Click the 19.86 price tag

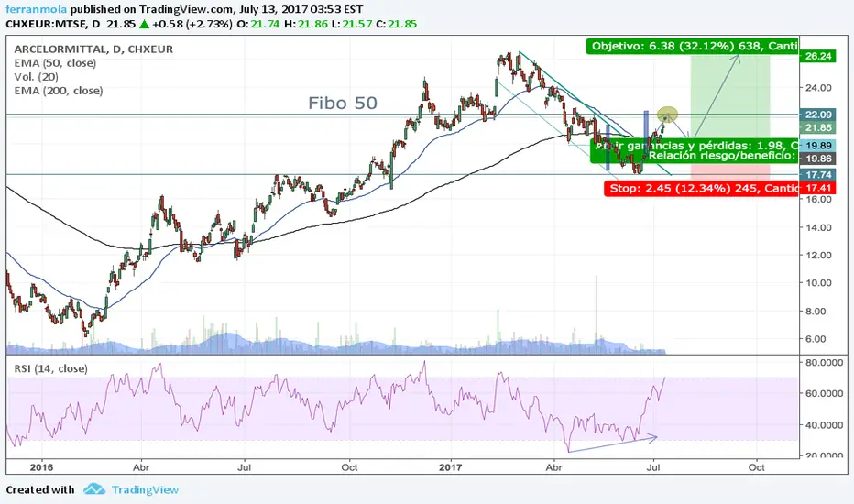[817, 159]
